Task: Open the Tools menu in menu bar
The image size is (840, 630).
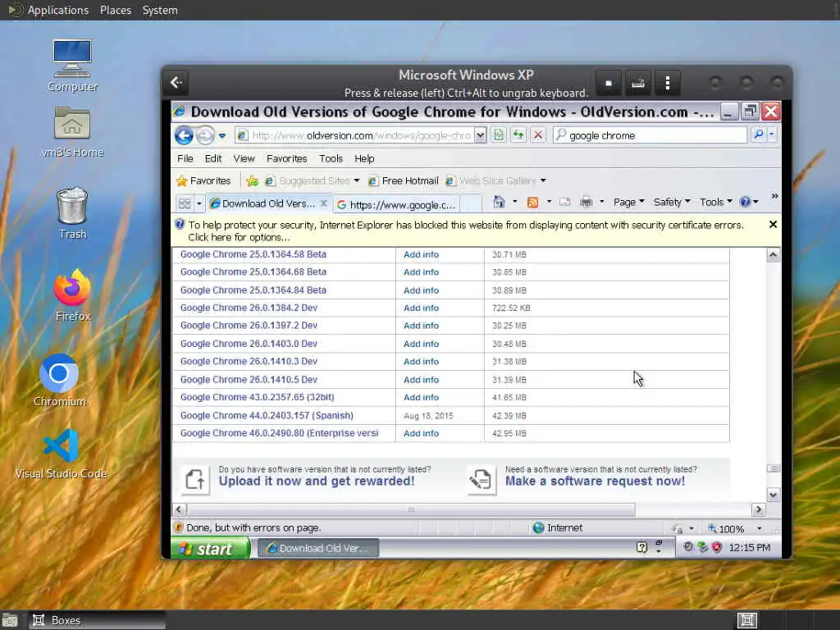Action: point(331,158)
